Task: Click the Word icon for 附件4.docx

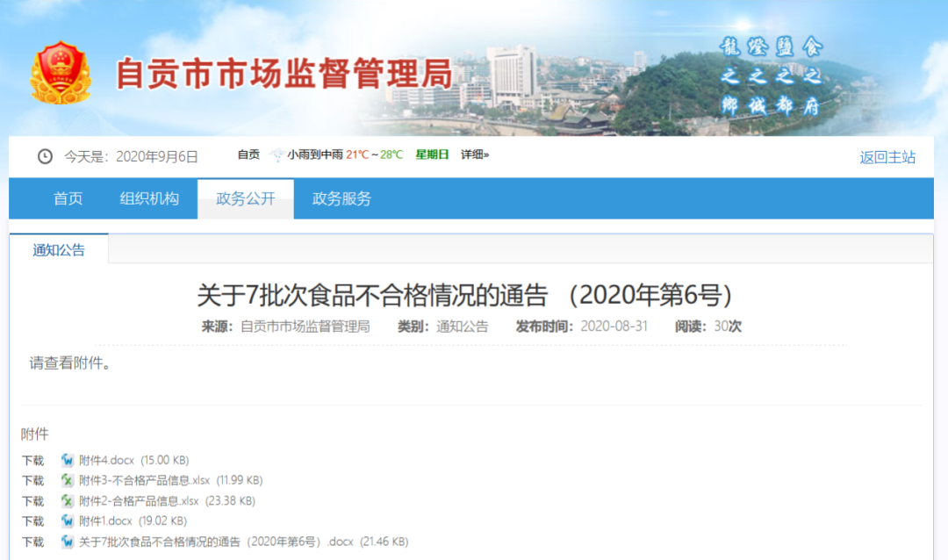Action: click(x=68, y=460)
